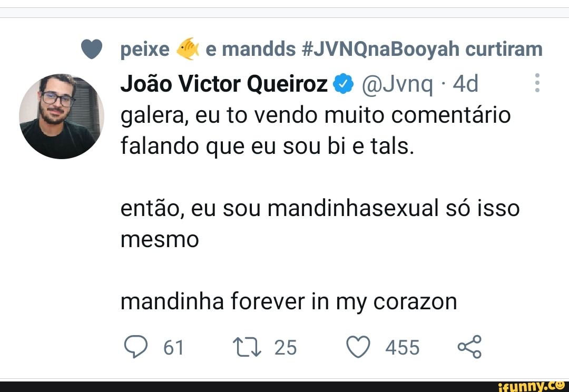
Task: Click the fish emoji next to peixe
Action: pos(187,50)
